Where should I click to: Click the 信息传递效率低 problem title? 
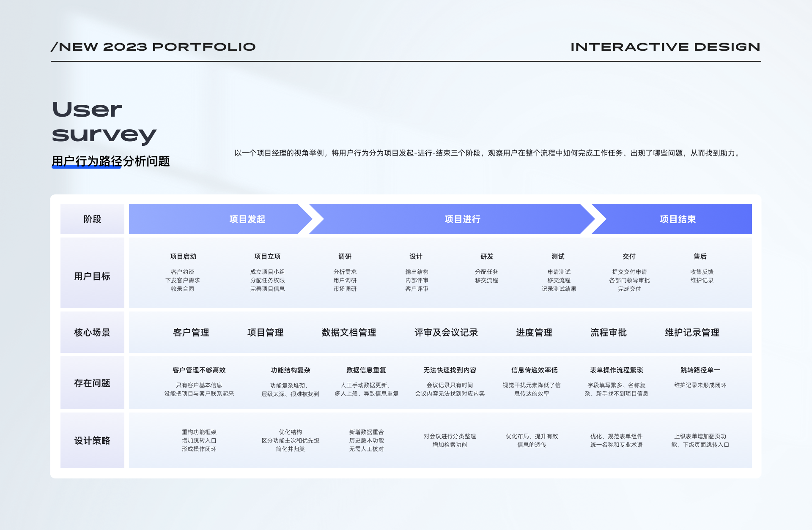pos(535,370)
